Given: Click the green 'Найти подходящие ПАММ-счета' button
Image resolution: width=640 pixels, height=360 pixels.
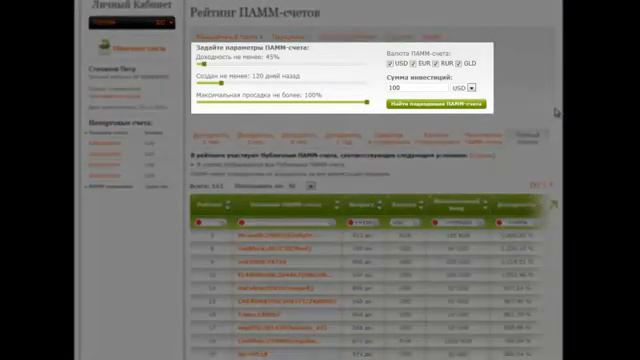Looking at the screenshot, I should click(436, 104).
